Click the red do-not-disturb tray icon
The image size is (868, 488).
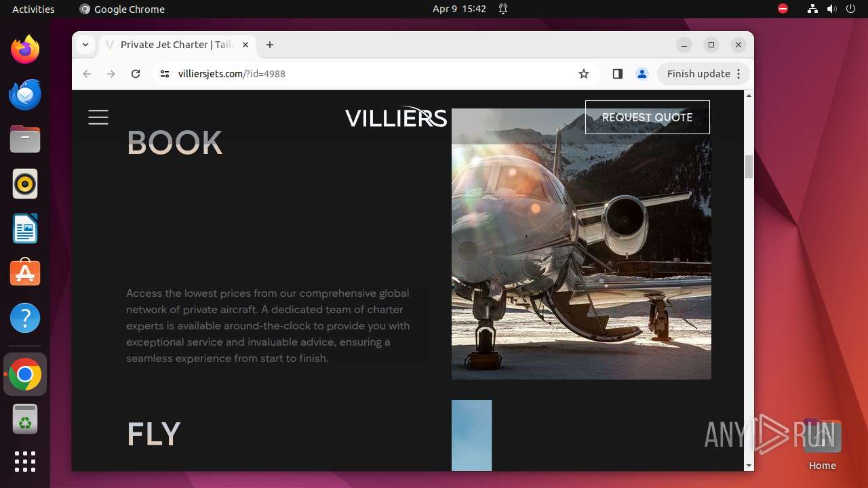point(783,9)
